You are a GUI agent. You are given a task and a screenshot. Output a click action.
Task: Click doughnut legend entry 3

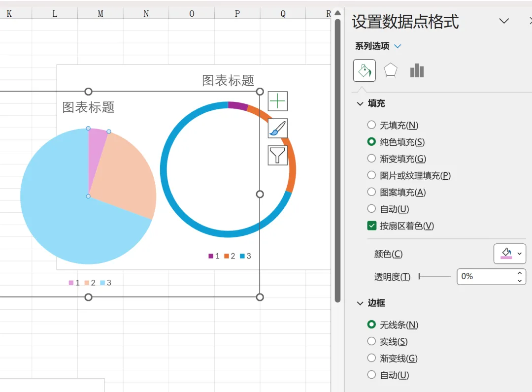click(245, 256)
